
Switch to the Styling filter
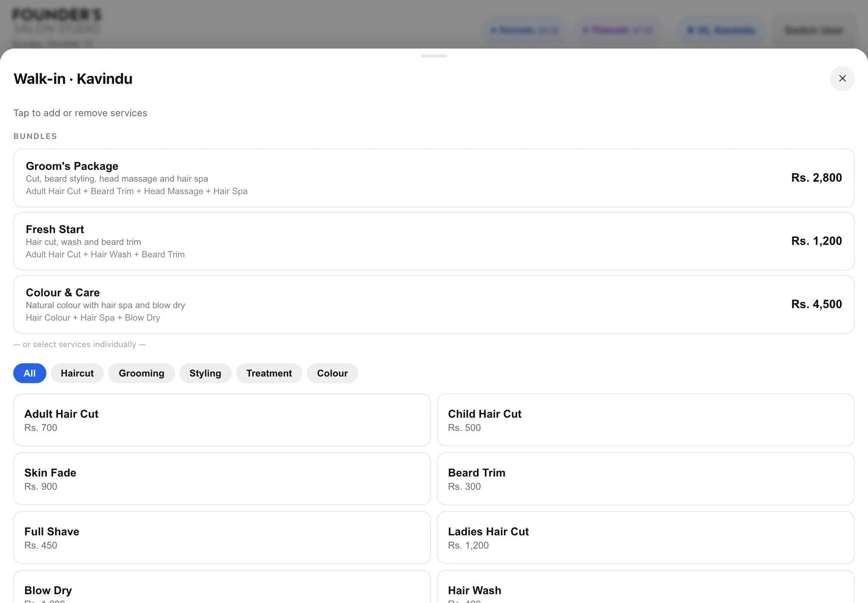205,373
